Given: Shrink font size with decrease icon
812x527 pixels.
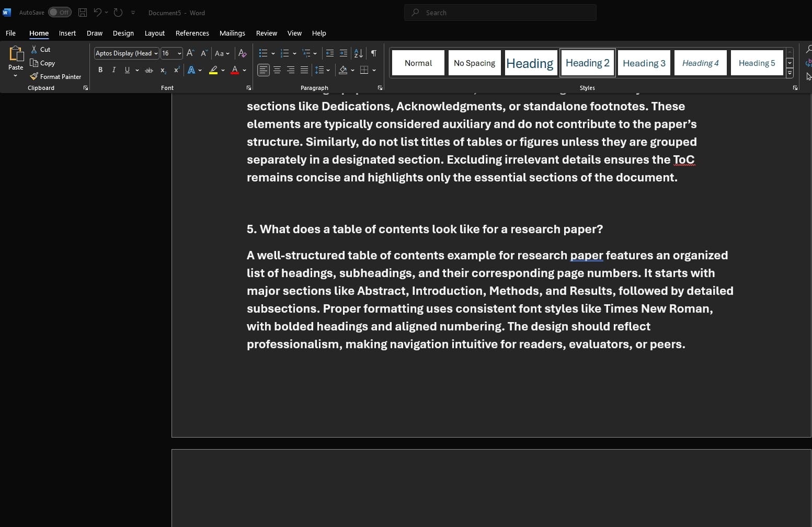Looking at the screenshot, I should click(x=204, y=53).
